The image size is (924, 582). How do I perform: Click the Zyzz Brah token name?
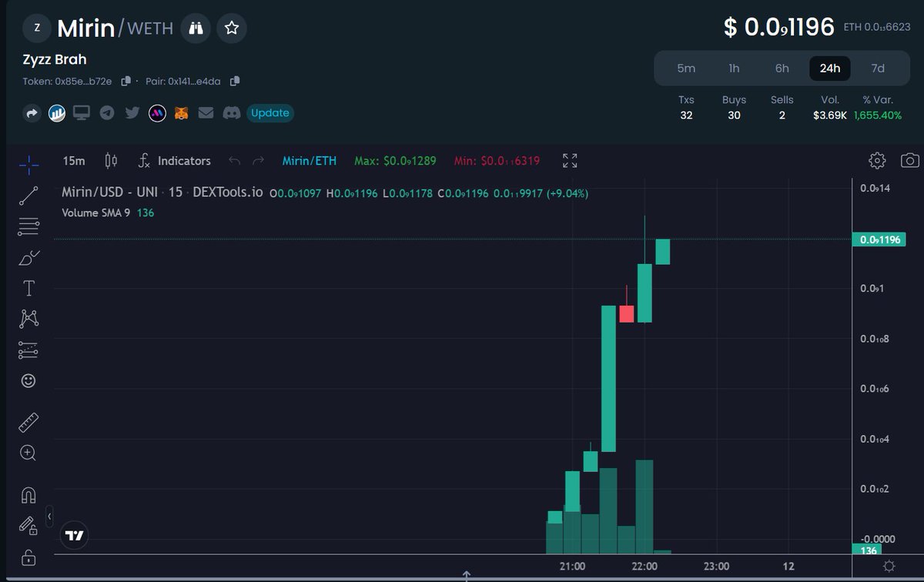pyautogui.click(x=55, y=60)
